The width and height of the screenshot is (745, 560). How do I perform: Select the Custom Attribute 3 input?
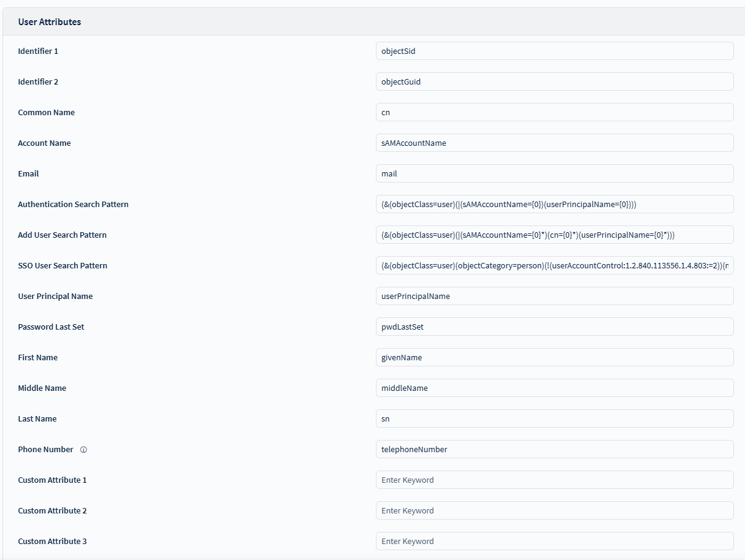coord(554,541)
